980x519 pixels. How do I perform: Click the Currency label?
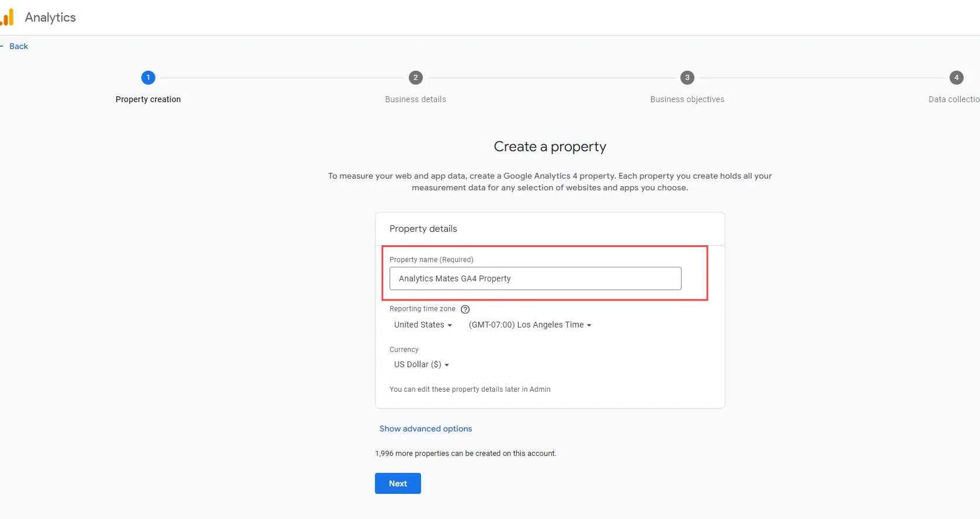[x=404, y=350]
